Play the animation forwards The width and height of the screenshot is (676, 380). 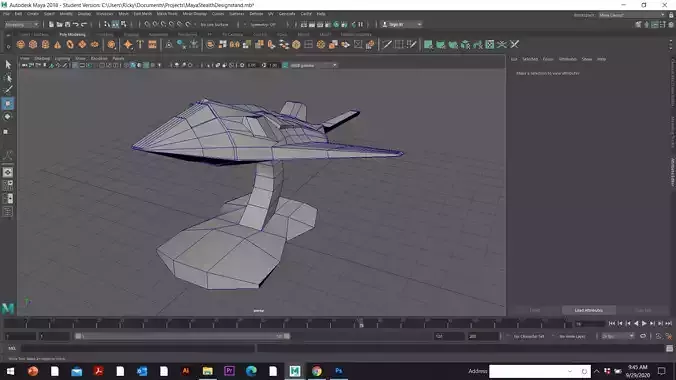[x=644, y=323]
